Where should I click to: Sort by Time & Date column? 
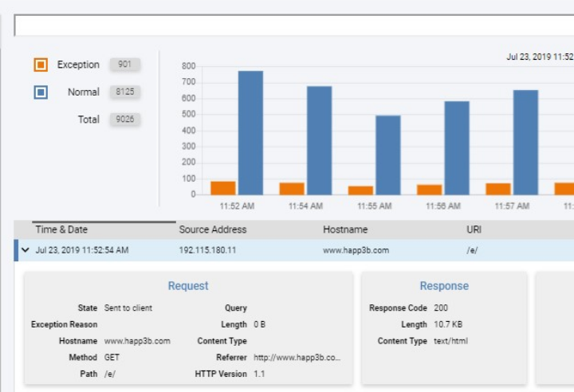tap(61, 229)
